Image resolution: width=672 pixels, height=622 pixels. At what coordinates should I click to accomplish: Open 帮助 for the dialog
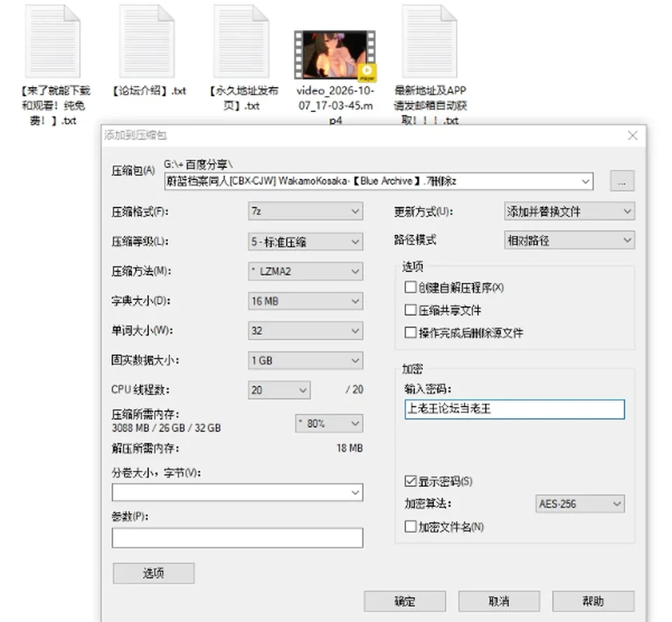(593, 602)
